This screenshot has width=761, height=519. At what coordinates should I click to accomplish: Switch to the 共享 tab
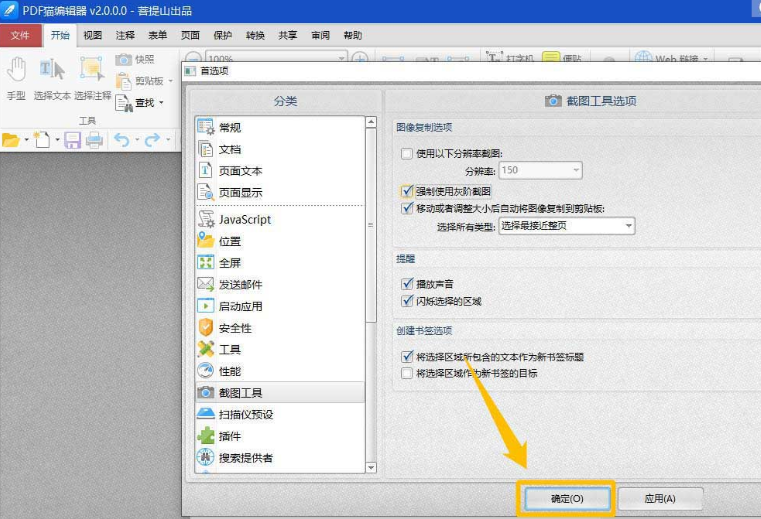[x=287, y=35]
